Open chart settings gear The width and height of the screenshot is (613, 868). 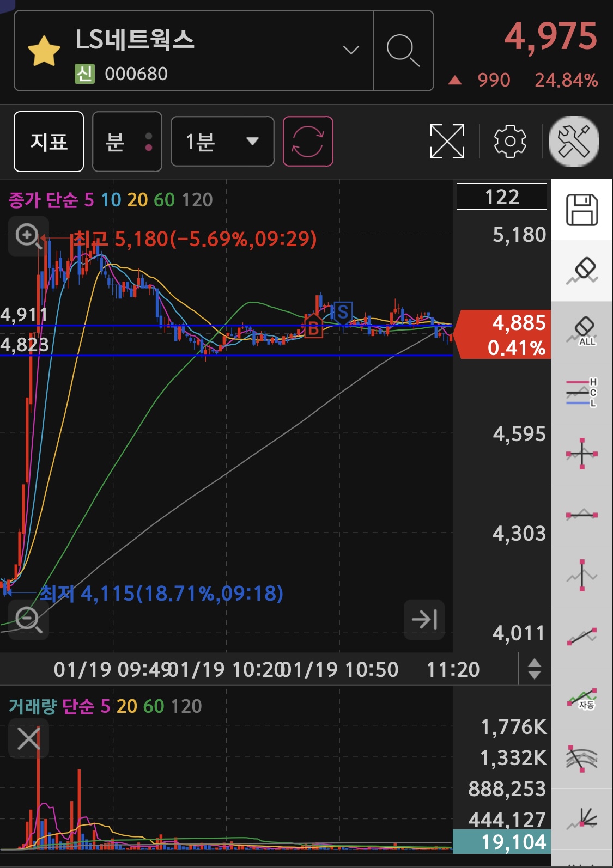510,142
